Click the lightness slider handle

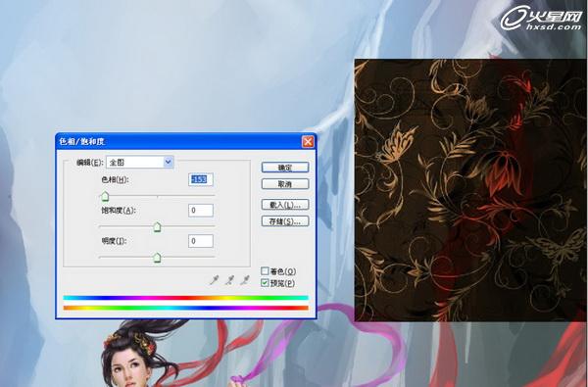pos(157,258)
